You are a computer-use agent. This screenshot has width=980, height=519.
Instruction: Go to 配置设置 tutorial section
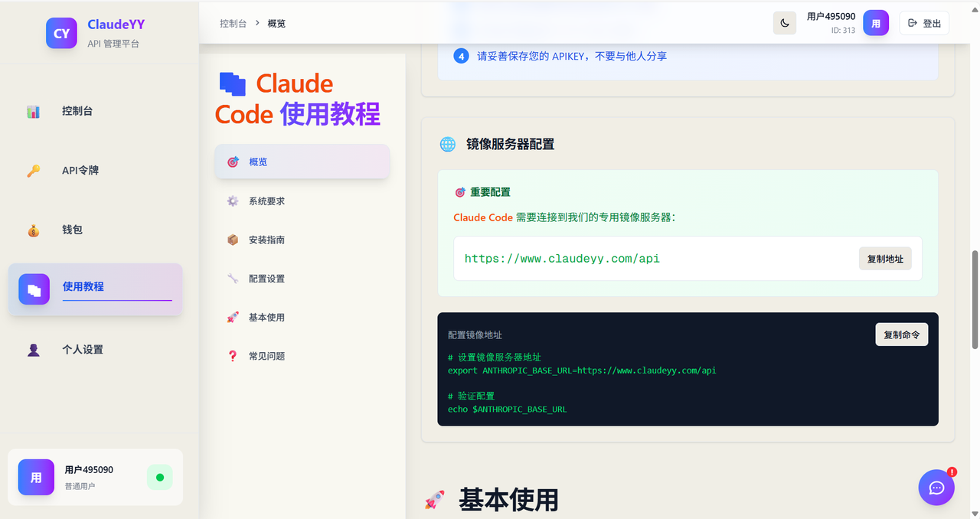click(x=302, y=279)
